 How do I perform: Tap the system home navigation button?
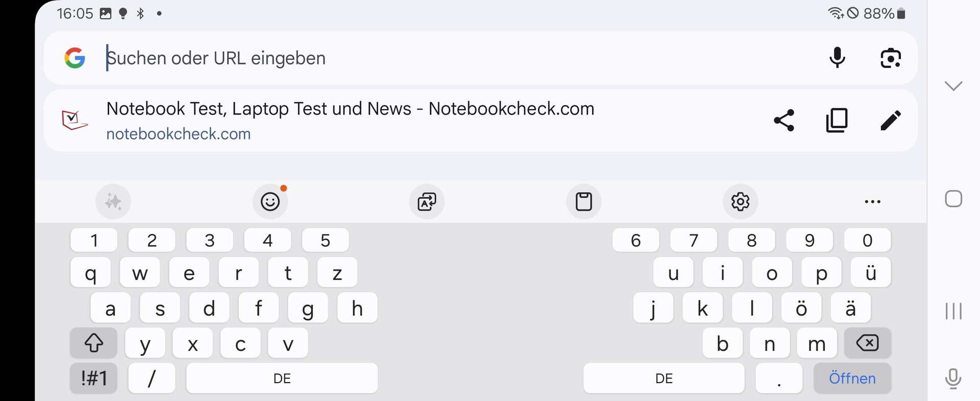(x=953, y=199)
